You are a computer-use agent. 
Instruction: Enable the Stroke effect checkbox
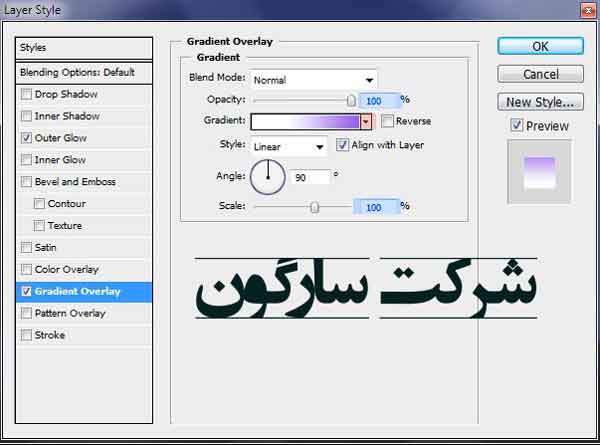(x=26, y=335)
